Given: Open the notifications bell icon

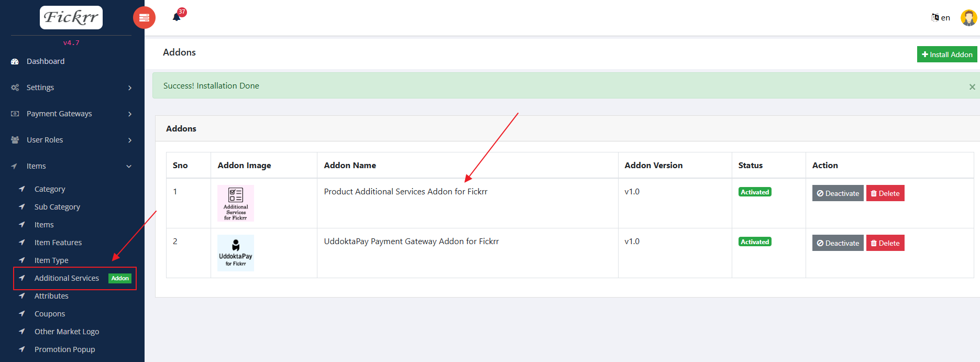Looking at the screenshot, I should (x=177, y=17).
